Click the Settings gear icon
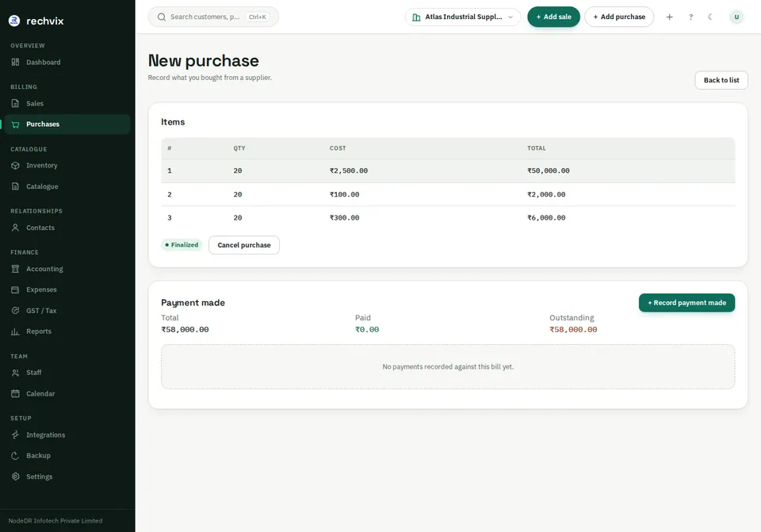The height and width of the screenshot is (532, 761). point(16,477)
